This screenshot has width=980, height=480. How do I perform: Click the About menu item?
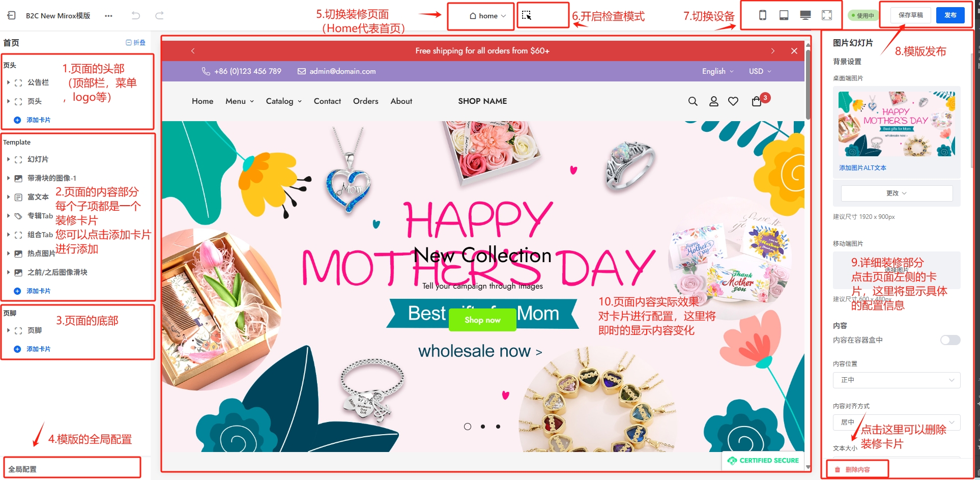401,101
